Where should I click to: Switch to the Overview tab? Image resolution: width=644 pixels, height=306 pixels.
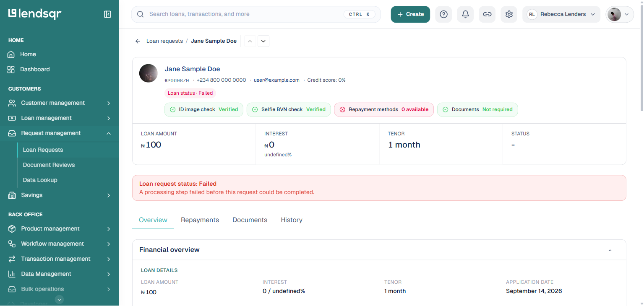[153, 220]
